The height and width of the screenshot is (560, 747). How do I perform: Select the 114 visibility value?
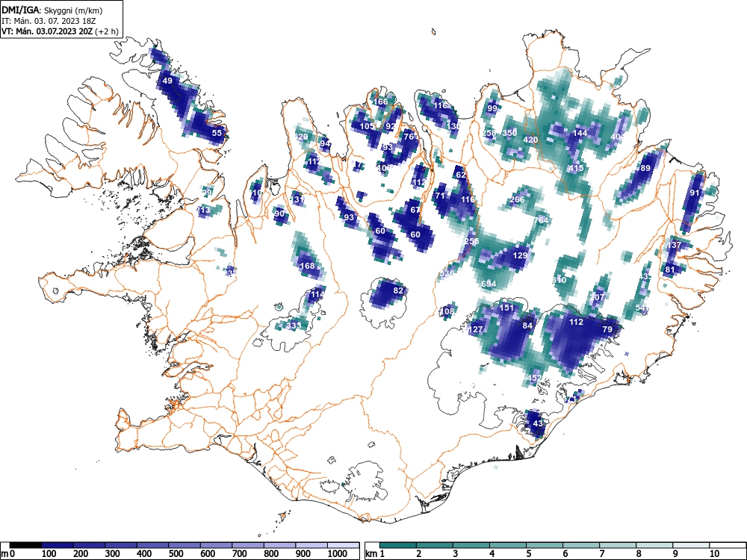click(317, 294)
